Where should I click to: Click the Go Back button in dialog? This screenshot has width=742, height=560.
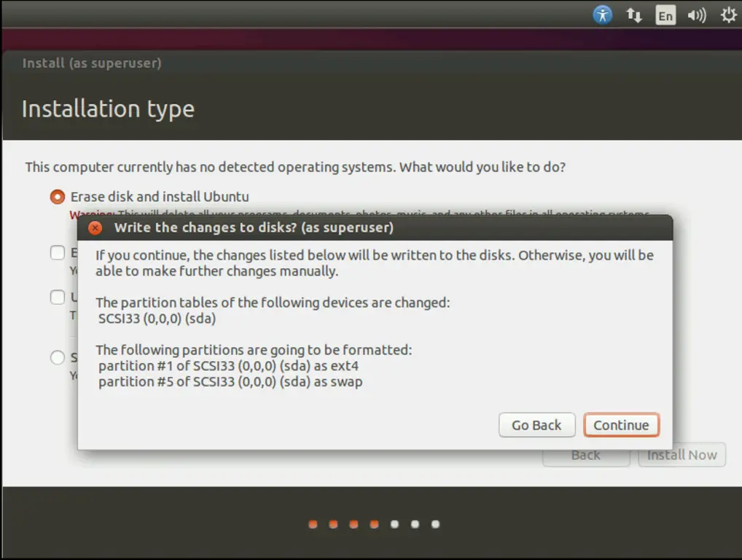point(536,425)
